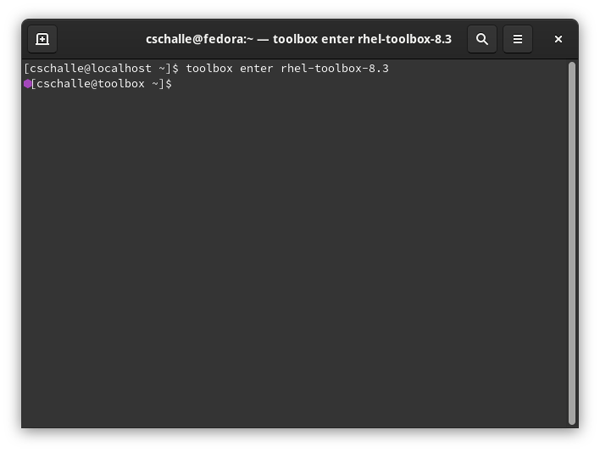Click the window title in the header bar

(298, 39)
